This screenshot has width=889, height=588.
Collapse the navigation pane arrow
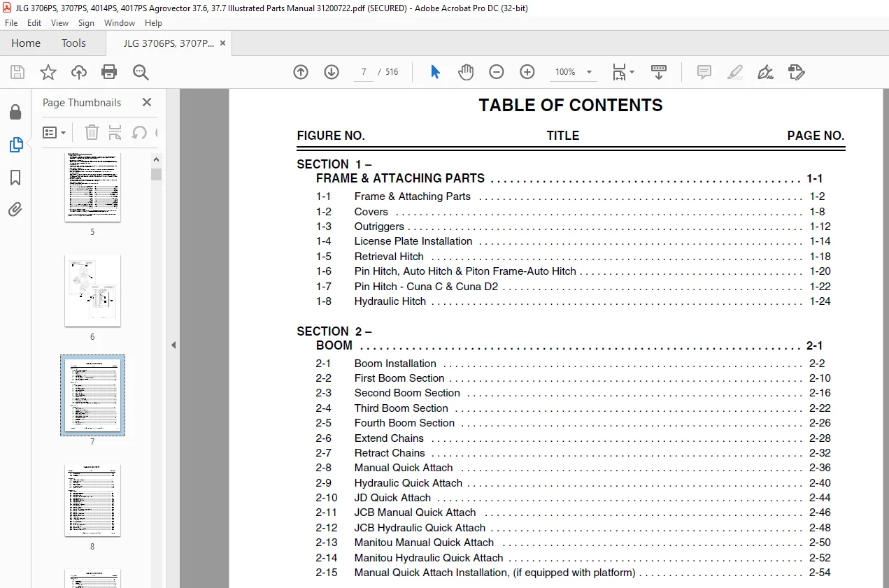173,345
